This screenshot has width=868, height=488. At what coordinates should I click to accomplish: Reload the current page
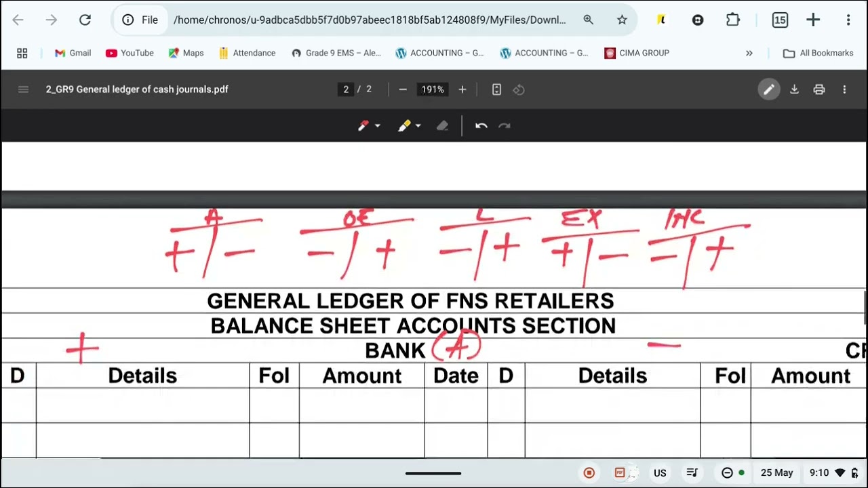85,20
